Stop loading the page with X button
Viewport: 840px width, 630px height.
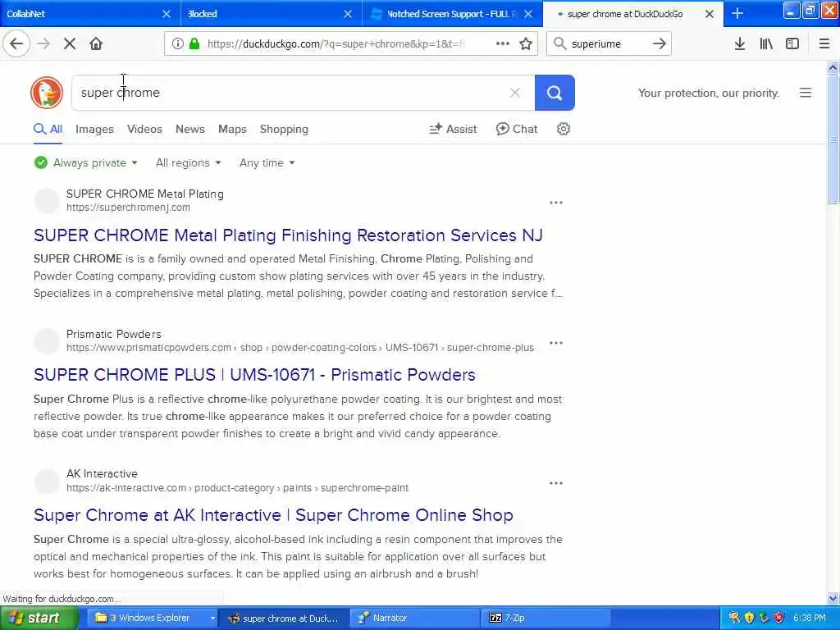70,44
